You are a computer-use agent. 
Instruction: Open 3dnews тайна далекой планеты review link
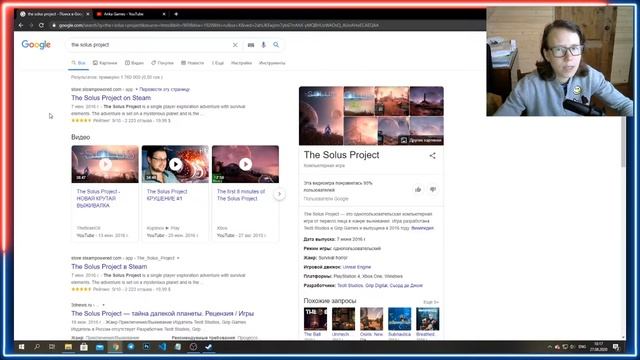click(162, 313)
